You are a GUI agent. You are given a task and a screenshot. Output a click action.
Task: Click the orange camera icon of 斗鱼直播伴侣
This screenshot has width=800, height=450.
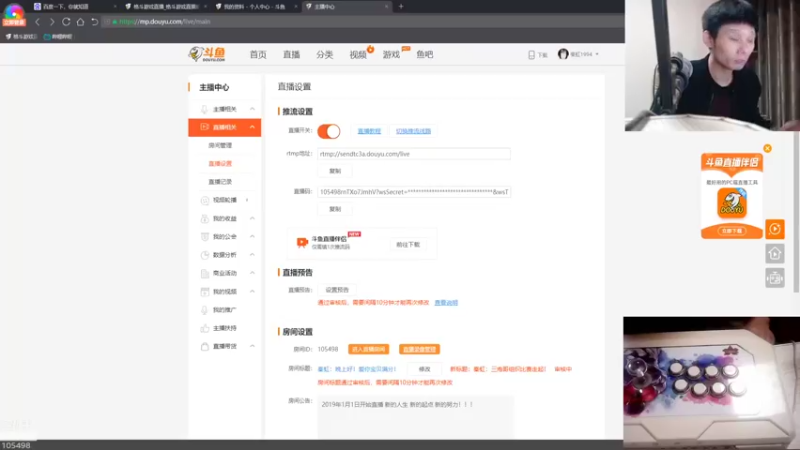coord(302,242)
